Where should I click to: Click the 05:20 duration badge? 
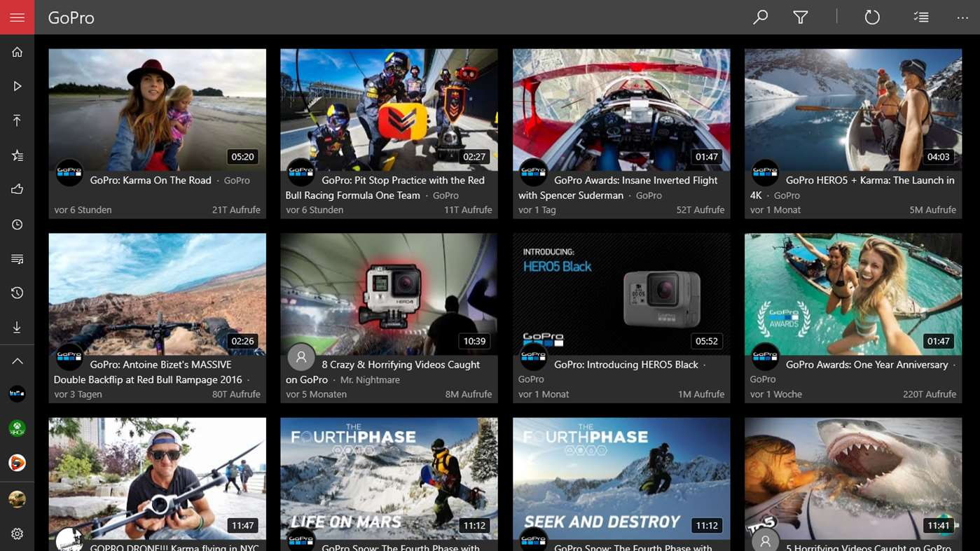[x=242, y=157]
